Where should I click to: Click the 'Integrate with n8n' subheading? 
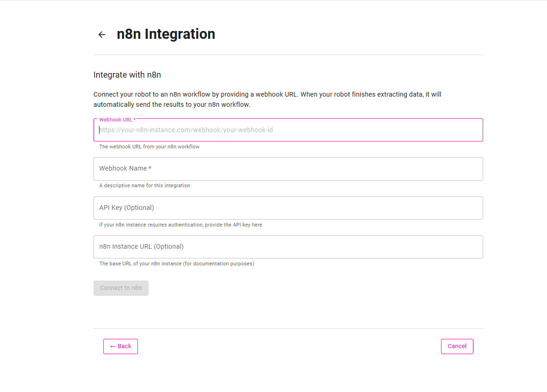(x=127, y=75)
